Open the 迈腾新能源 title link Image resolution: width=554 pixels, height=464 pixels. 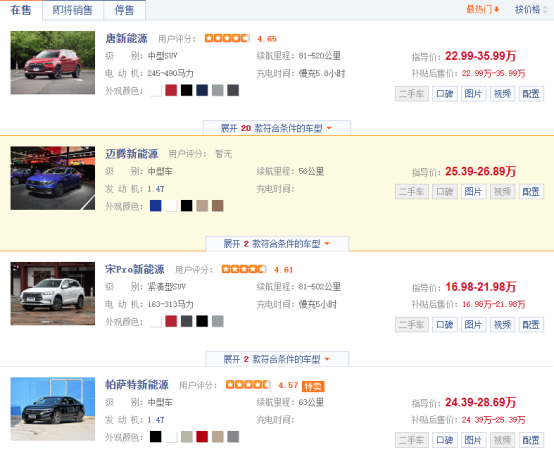tap(132, 154)
